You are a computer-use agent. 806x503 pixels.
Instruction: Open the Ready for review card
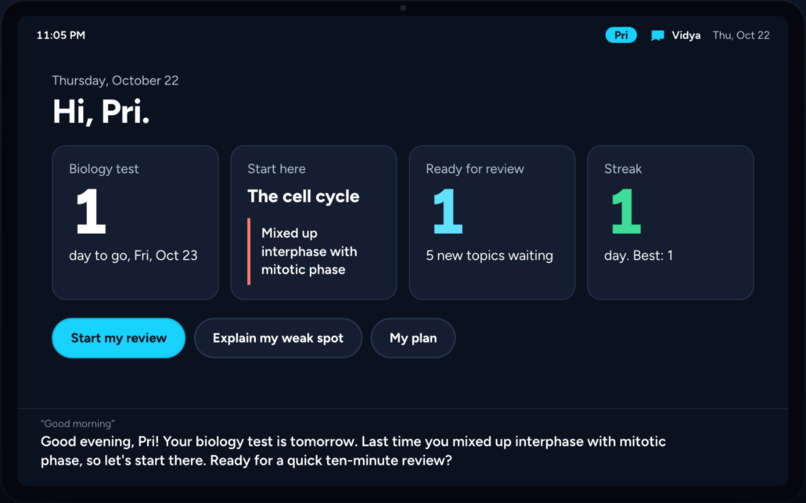coord(492,222)
